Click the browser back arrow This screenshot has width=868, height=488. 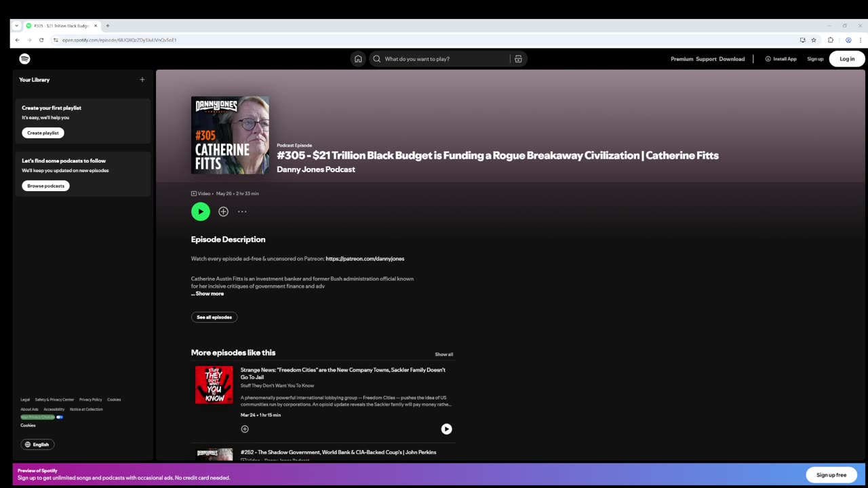point(17,40)
